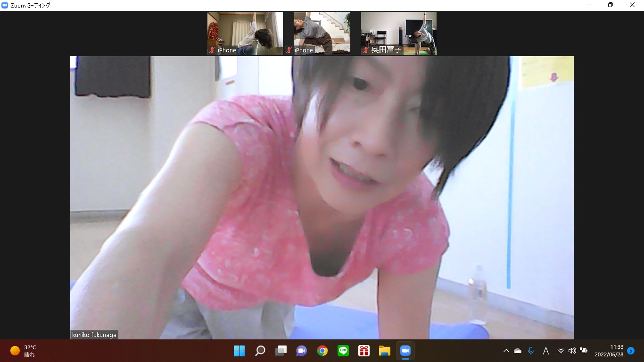Click the microphone tray icon
The image size is (644, 362).
pos(531,351)
